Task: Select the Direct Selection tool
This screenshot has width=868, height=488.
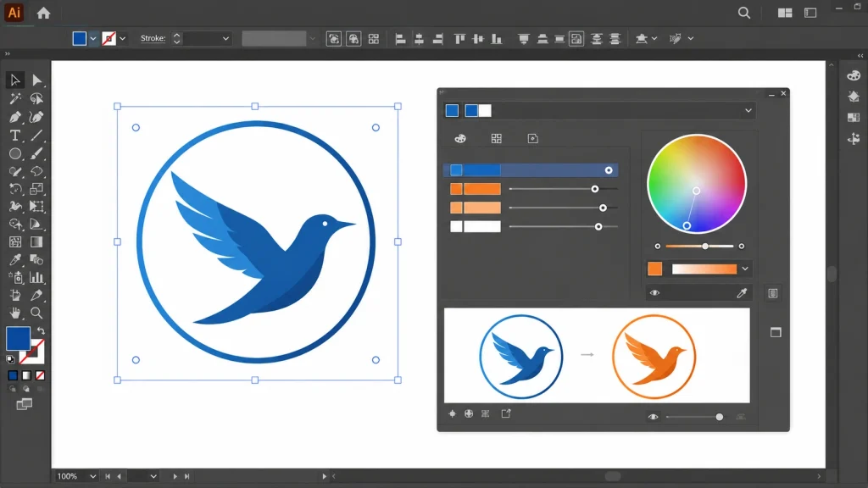Action: pos(36,80)
